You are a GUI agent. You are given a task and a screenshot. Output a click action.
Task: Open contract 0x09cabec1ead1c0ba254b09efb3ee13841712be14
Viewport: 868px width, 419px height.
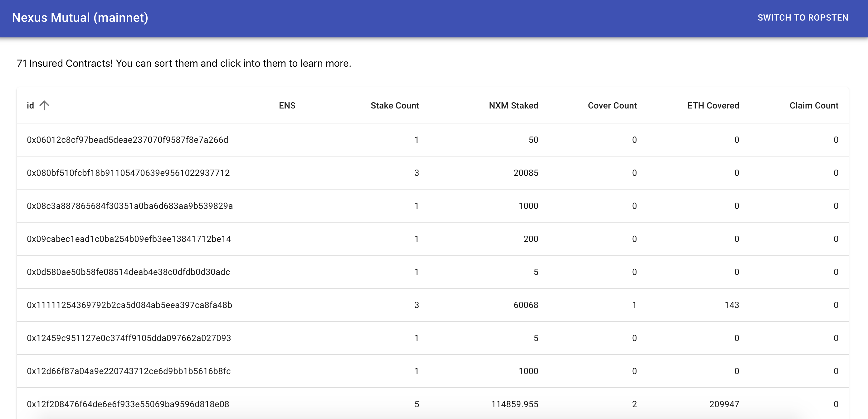click(x=129, y=239)
